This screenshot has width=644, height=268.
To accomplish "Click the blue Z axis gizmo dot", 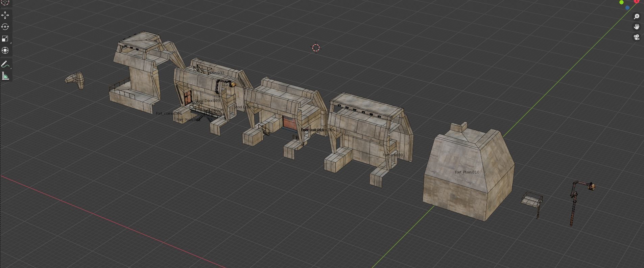I will (x=627, y=7).
